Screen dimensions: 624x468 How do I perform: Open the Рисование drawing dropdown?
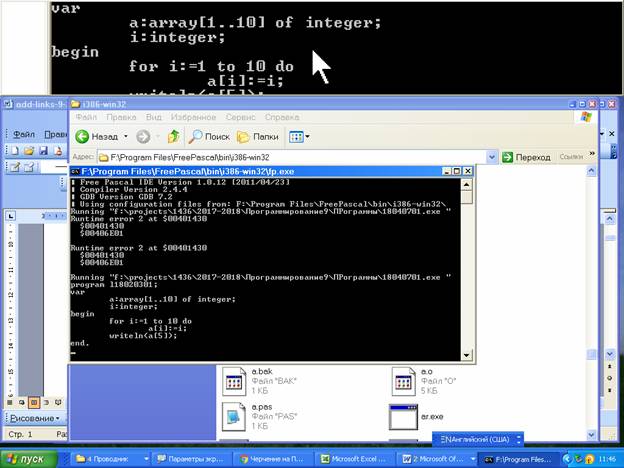pyautogui.click(x=35, y=418)
